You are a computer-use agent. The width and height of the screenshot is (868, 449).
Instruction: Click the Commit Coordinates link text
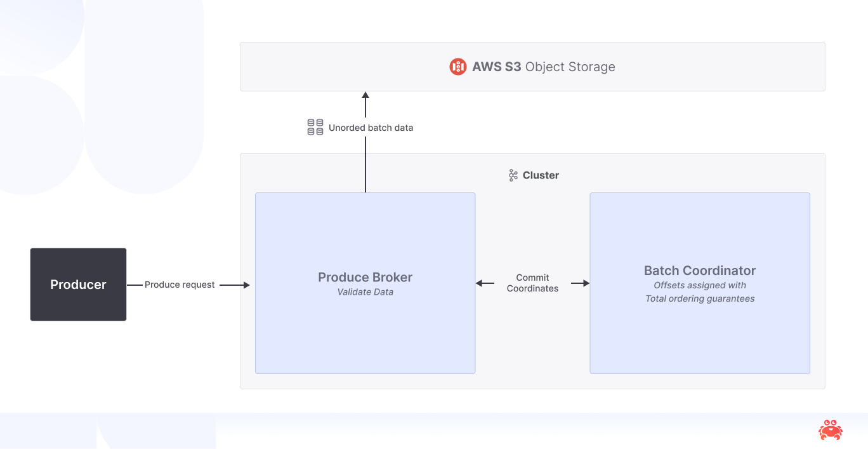532,283
